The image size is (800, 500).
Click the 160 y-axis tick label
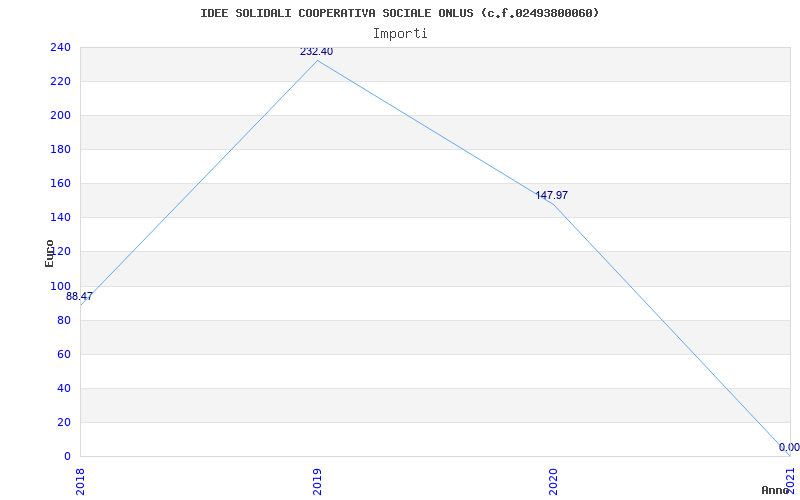click(x=60, y=184)
